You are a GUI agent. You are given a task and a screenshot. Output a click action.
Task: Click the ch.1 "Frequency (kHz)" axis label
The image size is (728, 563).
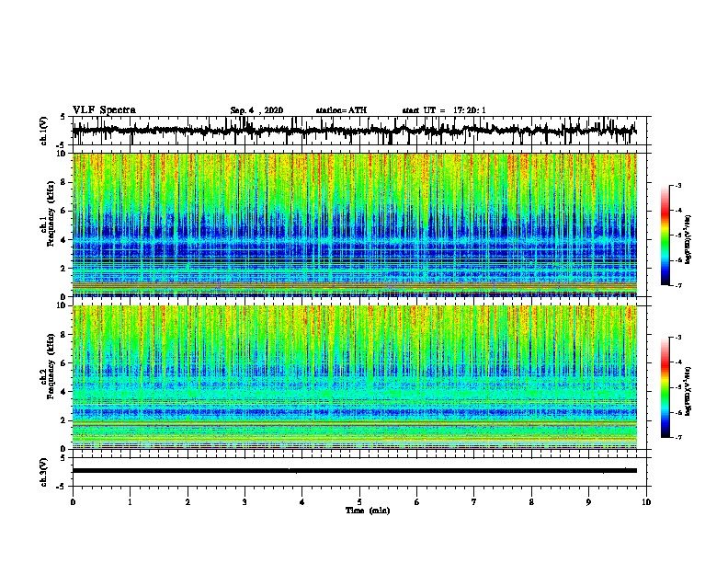tap(51, 214)
